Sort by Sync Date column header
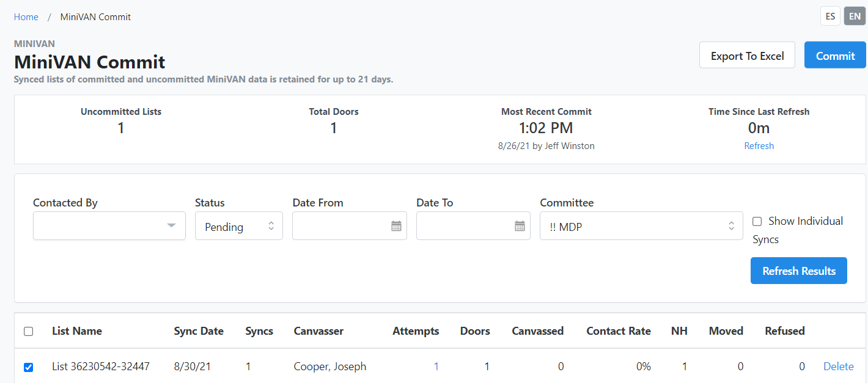Viewport: 868px width, 383px height. pyautogui.click(x=199, y=331)
